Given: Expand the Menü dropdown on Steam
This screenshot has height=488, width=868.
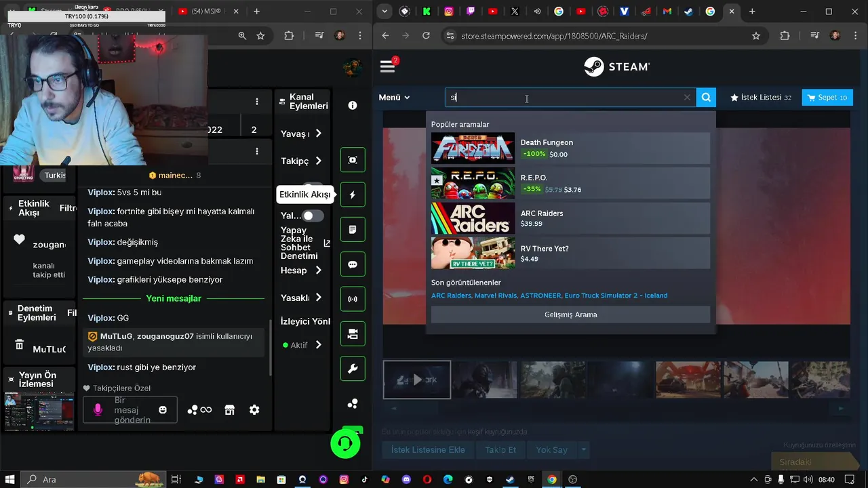Looking at the screenshot, I should (x=394, y=98).
